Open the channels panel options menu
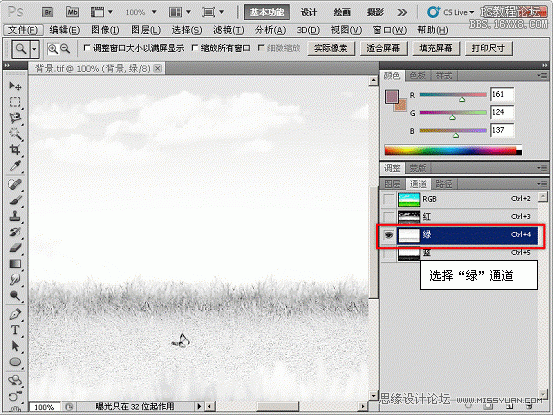 (x=542, y=183)
